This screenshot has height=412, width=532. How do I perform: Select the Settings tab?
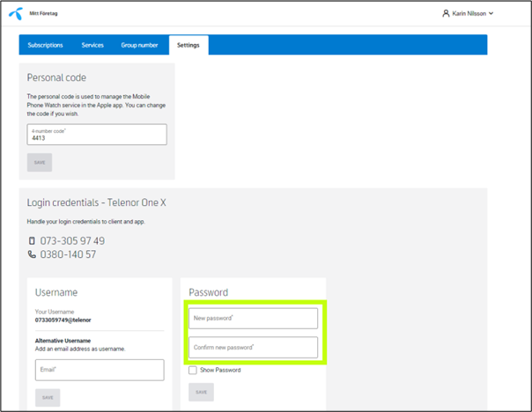point(188,45)
